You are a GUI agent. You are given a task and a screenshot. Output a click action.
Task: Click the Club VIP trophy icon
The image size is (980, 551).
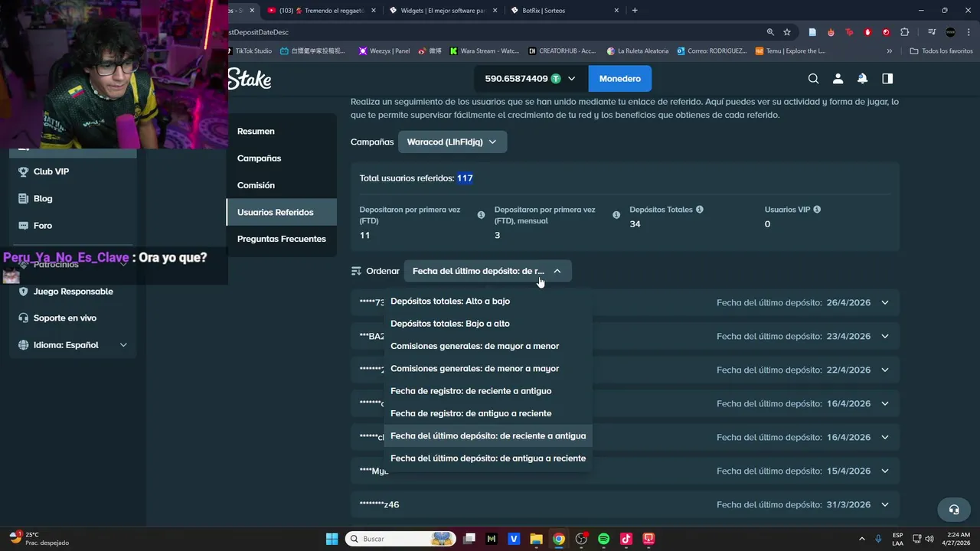23,171
